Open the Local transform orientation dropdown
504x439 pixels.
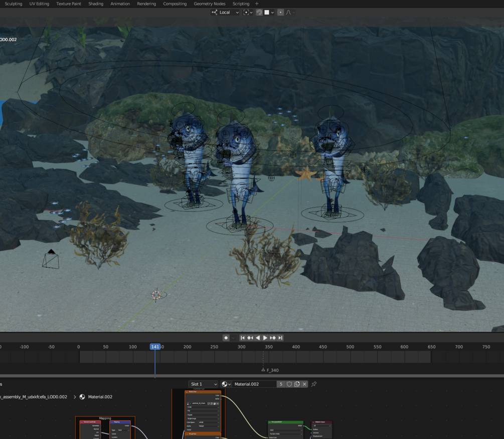click(225, 12)
